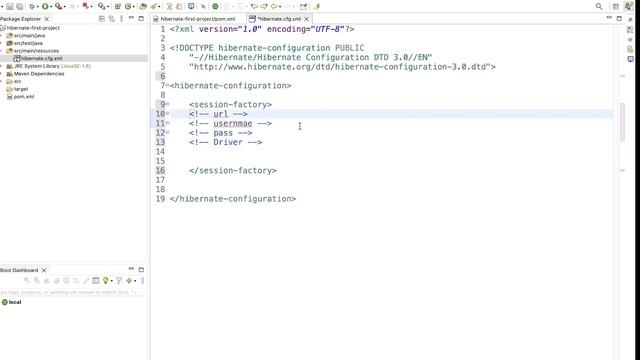Select the target folder
Screen dimensions: 640x360
pyautogui.click(x=20, y=89)
